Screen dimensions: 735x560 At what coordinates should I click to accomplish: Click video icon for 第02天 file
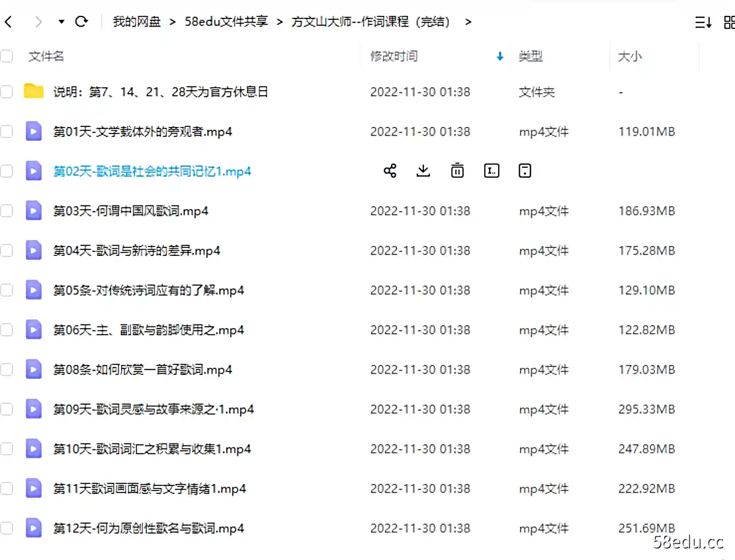[33, 171]
